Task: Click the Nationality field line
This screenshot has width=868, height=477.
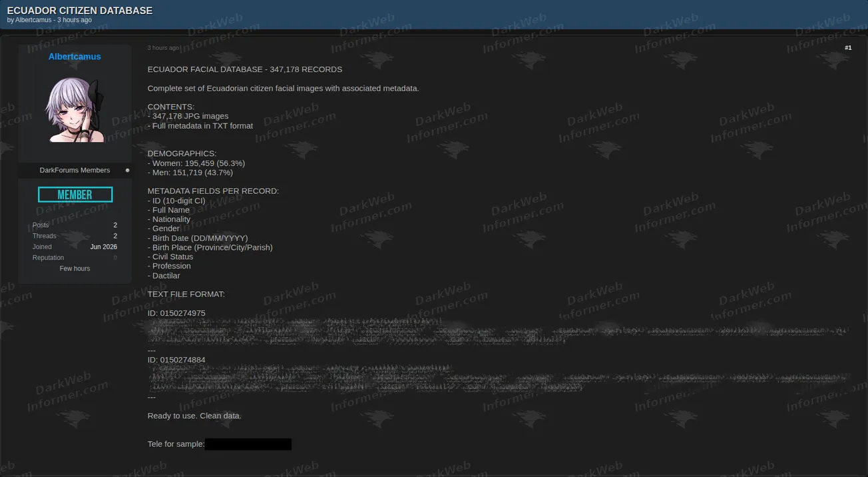Action: click(169, 219)
